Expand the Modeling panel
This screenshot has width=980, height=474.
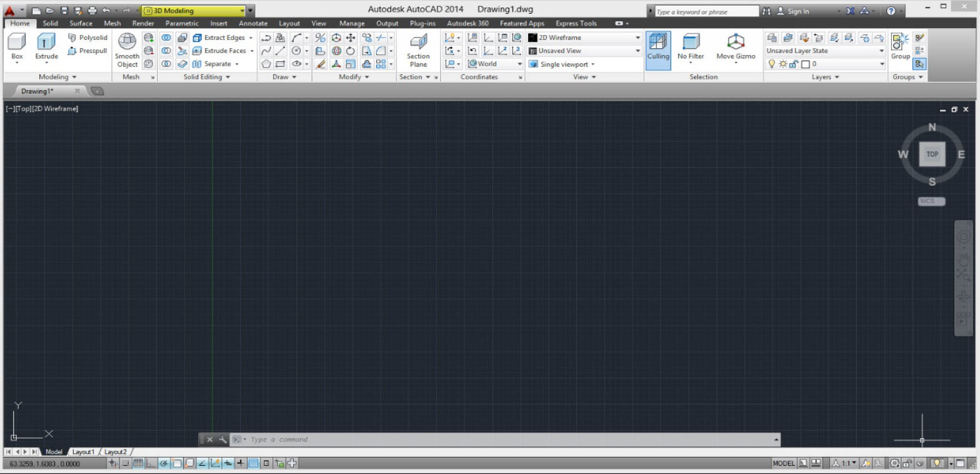click(57, 77)
